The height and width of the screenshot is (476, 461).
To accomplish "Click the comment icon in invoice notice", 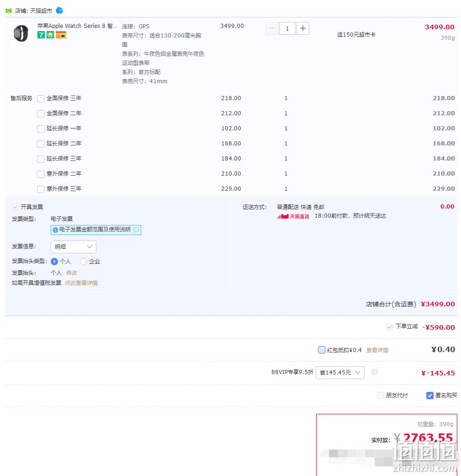I will tap(136, 230).
